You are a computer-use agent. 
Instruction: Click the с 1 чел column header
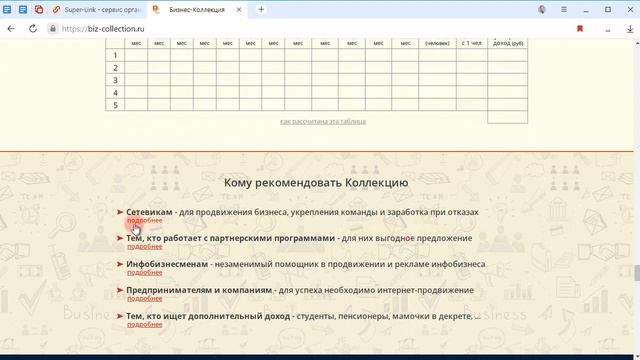point(471,43)
